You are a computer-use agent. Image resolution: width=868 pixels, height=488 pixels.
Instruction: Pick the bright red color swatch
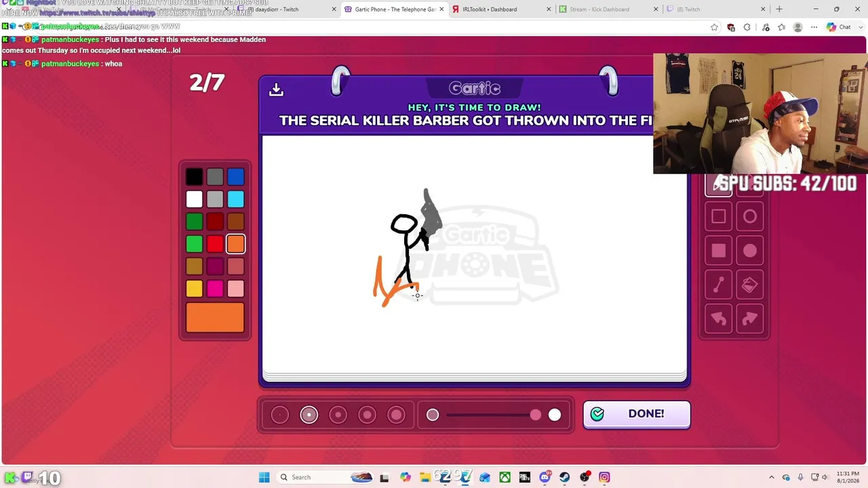215,244
